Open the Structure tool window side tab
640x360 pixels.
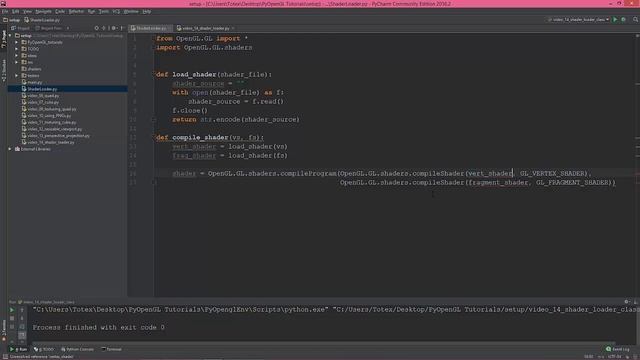3,70
